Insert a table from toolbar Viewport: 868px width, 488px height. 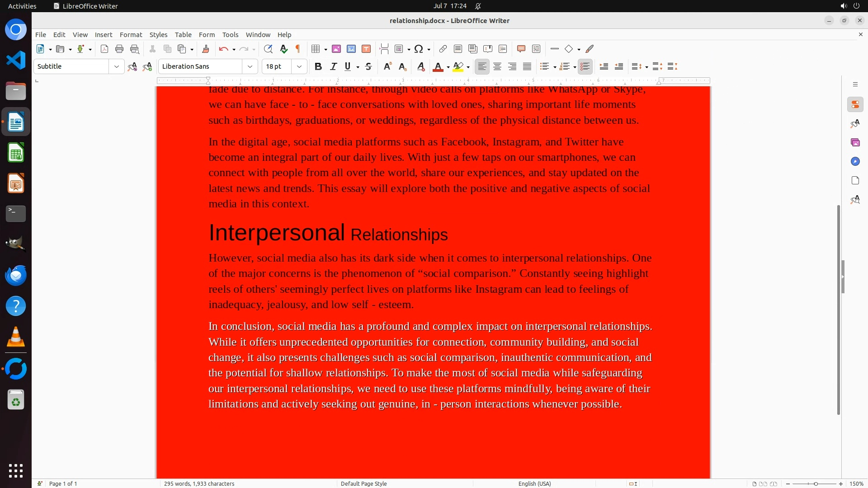(316, 49)
